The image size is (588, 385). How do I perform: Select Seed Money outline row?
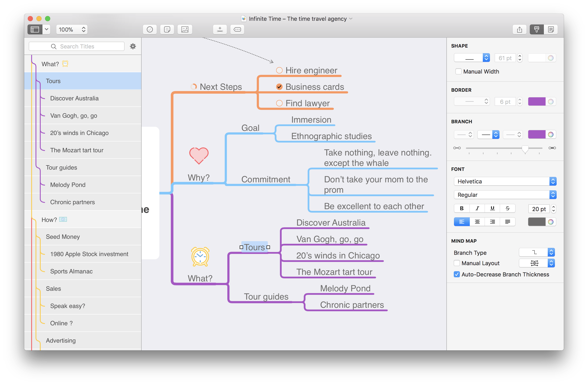click(83, 237)
